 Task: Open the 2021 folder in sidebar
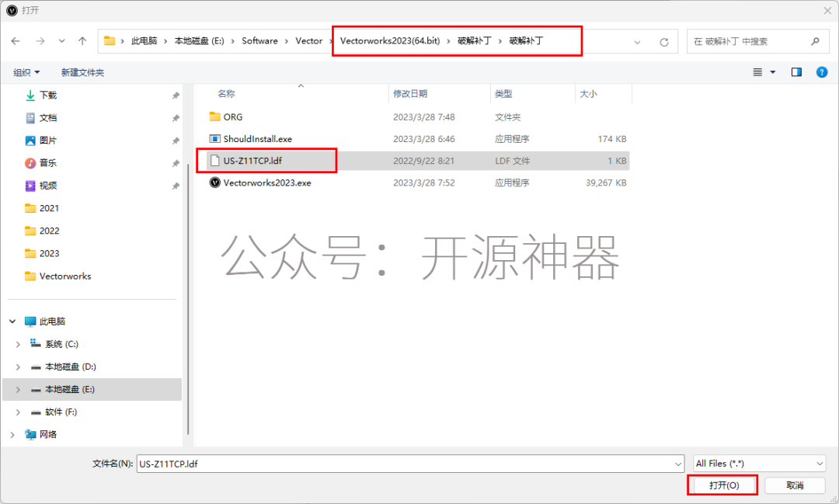coord(49,208)
